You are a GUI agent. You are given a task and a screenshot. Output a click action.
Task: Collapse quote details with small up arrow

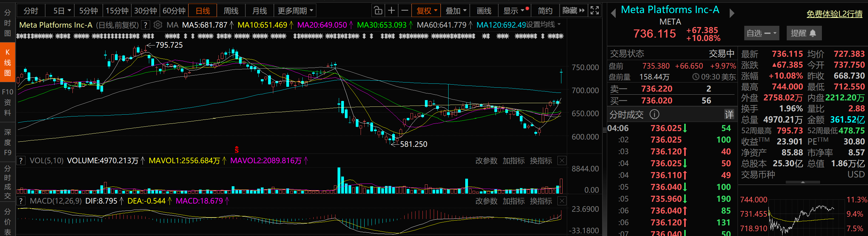tap(802, 182)
